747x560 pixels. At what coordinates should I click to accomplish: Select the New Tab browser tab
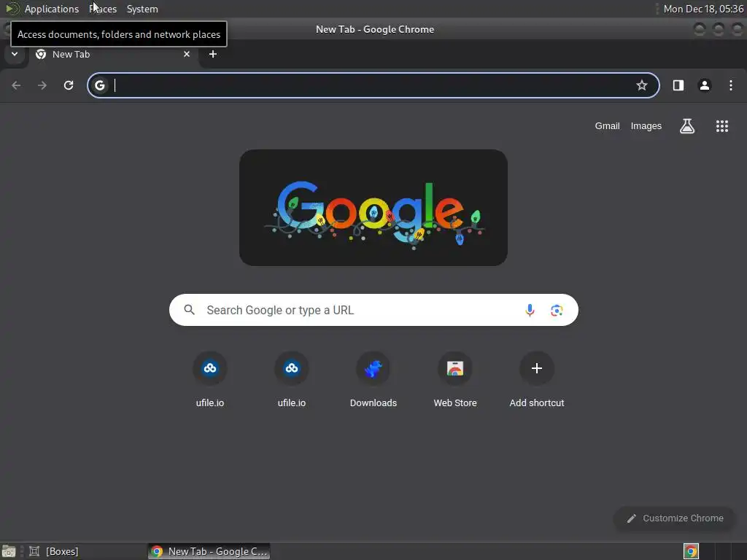tap(113, 54)
